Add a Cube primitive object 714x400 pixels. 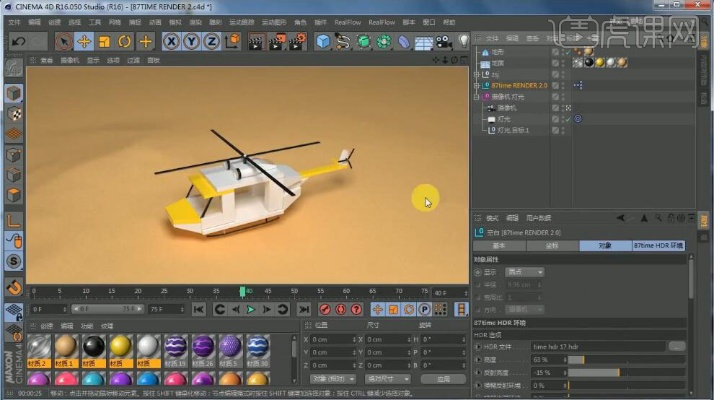coord(323,41)
